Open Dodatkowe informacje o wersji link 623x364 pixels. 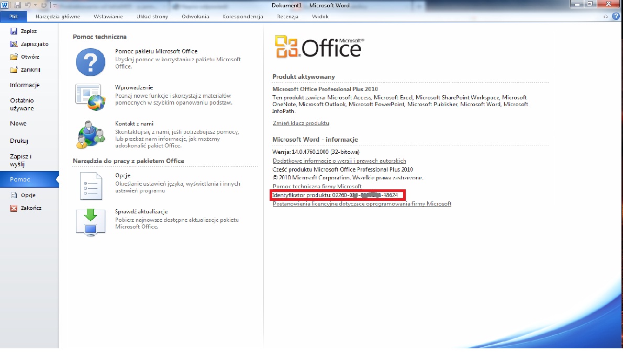click(339, 161)
